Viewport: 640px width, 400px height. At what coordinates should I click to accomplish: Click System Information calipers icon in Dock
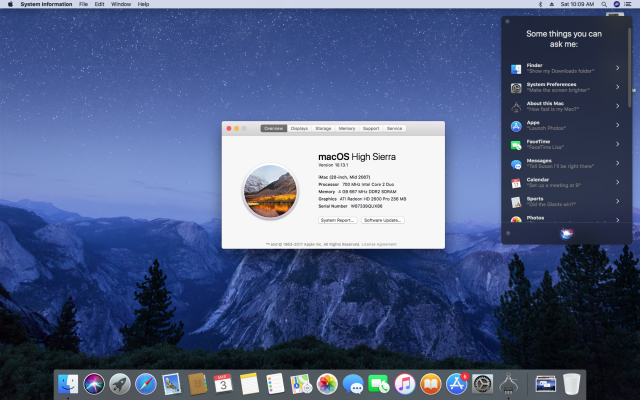(x=509, y=384)
